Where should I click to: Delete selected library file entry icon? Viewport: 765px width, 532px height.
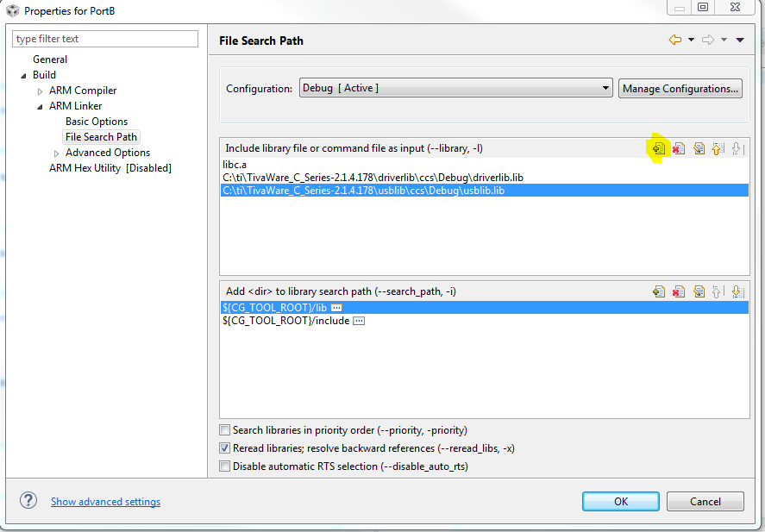point(679,148)
